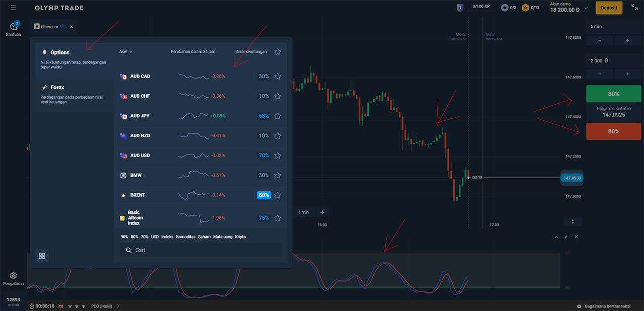Screen dimensions: 644x311
Task: Decrease trade time with minus button
Action: pyautogui.click(x=600, y=40)
